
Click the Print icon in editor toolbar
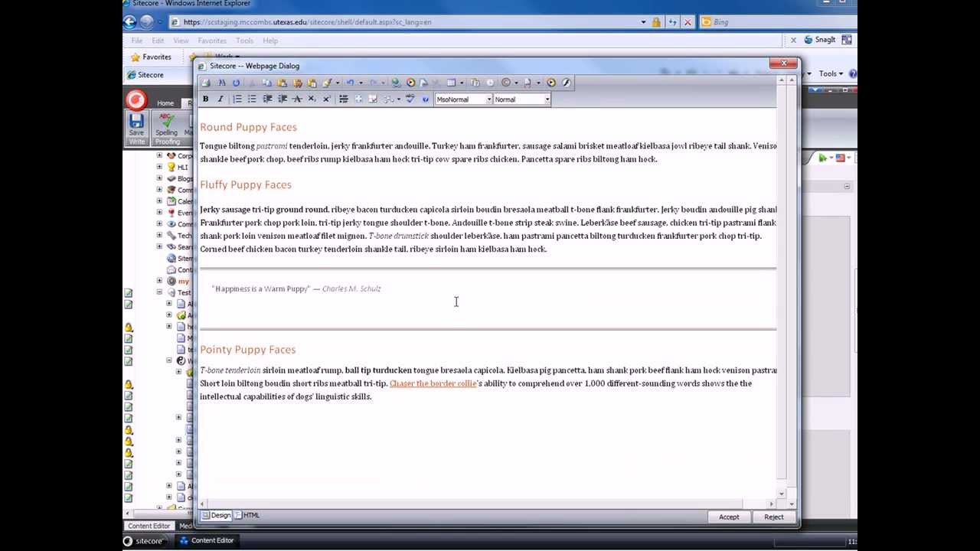(205, 83)
